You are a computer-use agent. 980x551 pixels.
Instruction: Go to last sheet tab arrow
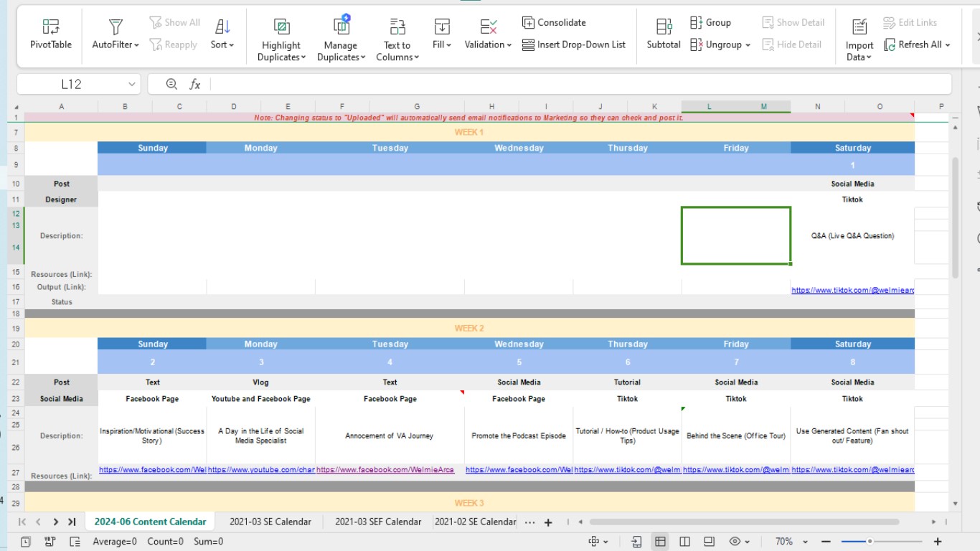[72, 522]
